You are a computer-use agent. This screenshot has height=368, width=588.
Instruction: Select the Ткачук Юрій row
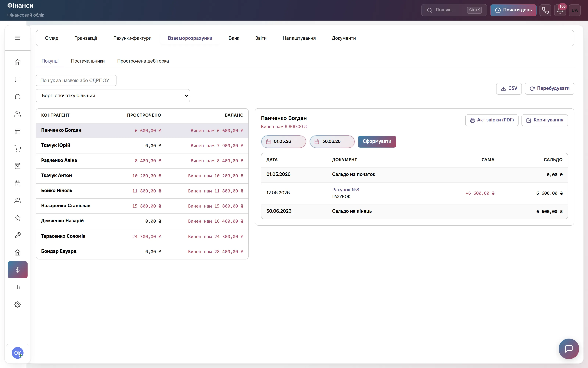(142, 146)
